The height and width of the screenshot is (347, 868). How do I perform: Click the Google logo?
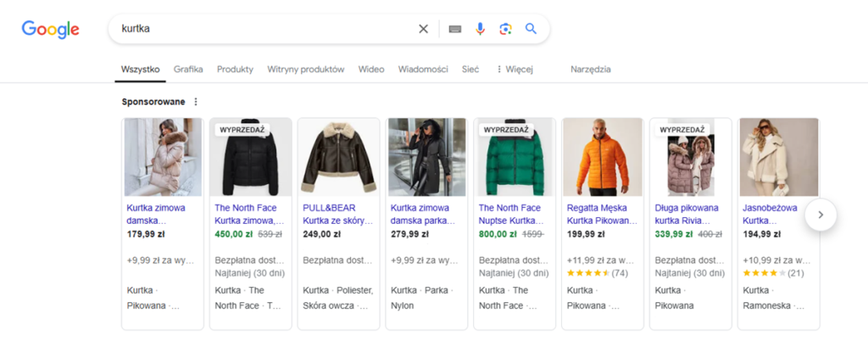(50, 30)
